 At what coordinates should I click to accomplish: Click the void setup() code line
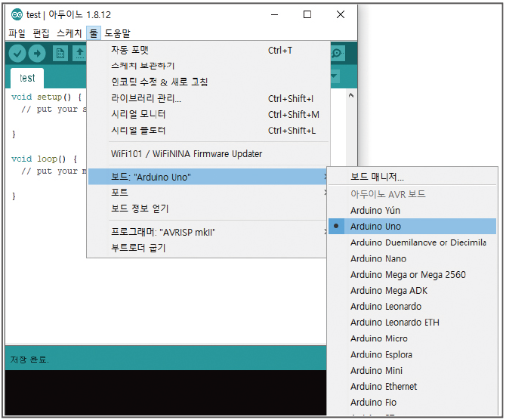47,97
